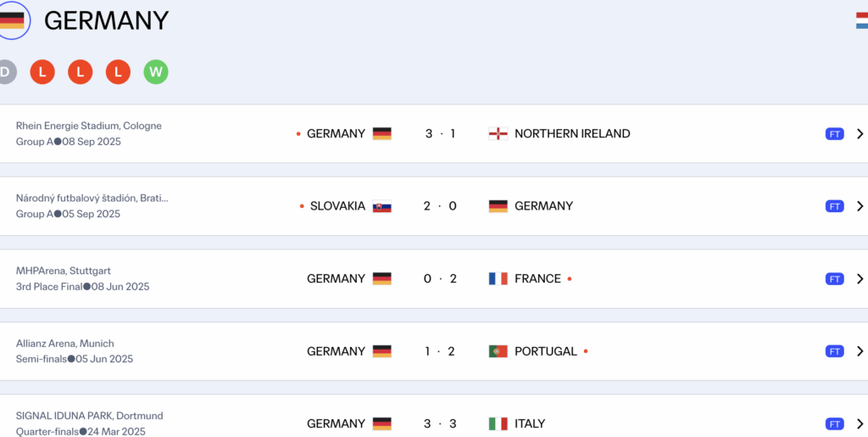Open the PORTUGAL team name link

(546, 351)
